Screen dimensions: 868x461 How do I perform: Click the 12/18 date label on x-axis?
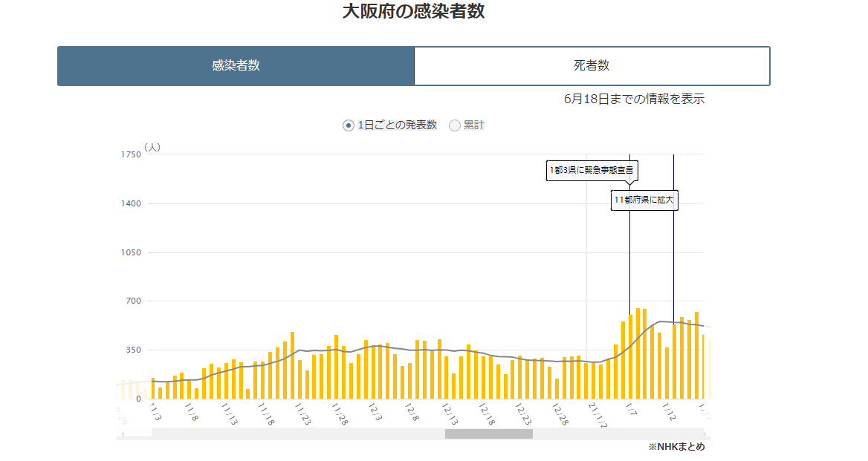tap(486, 414)
